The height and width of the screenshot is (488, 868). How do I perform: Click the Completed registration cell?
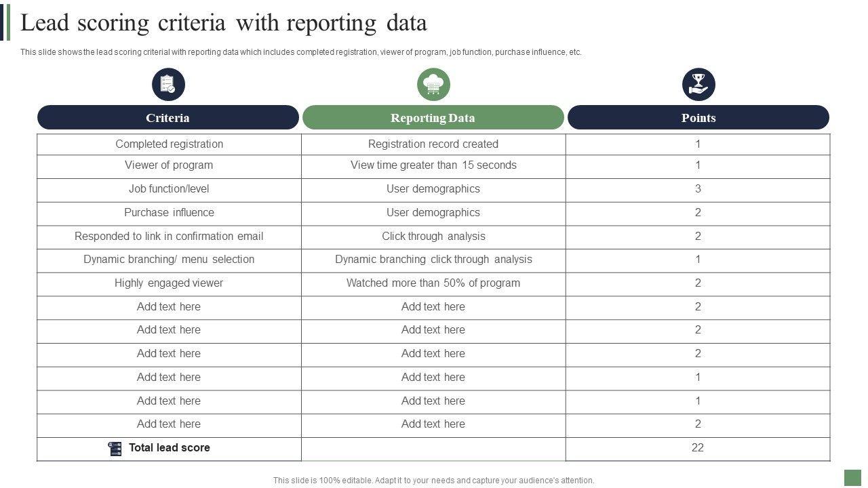pos(169,144)
